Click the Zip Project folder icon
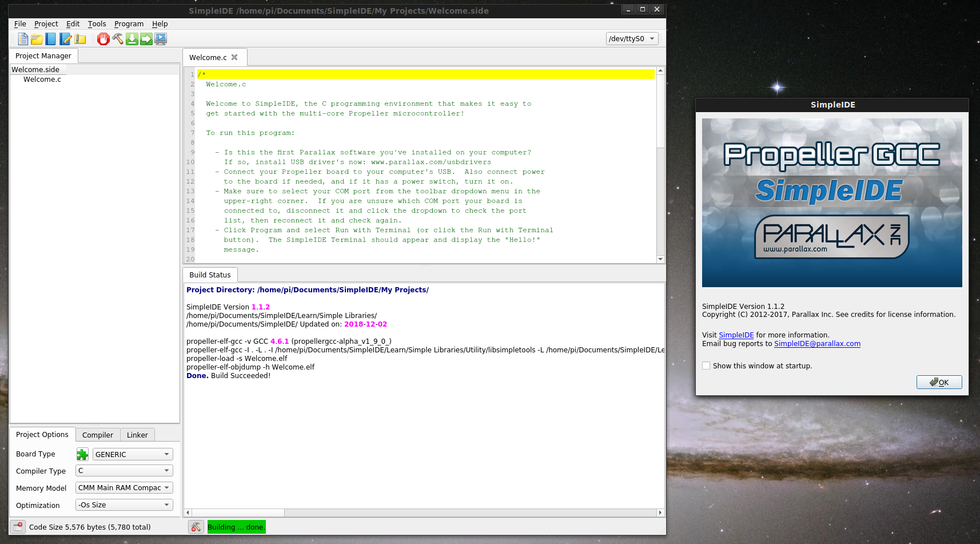The height and width of the screenshot is (544, 980). tap(80, 39)
